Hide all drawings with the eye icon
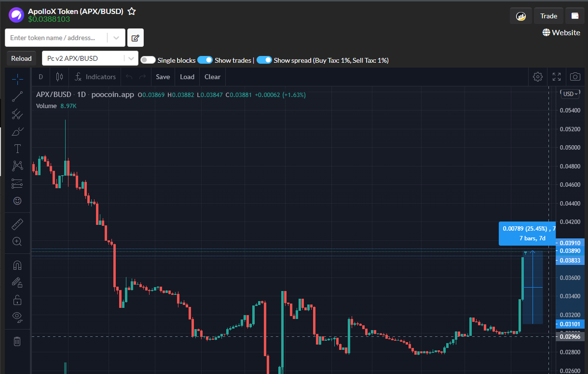 pos(17,317)
